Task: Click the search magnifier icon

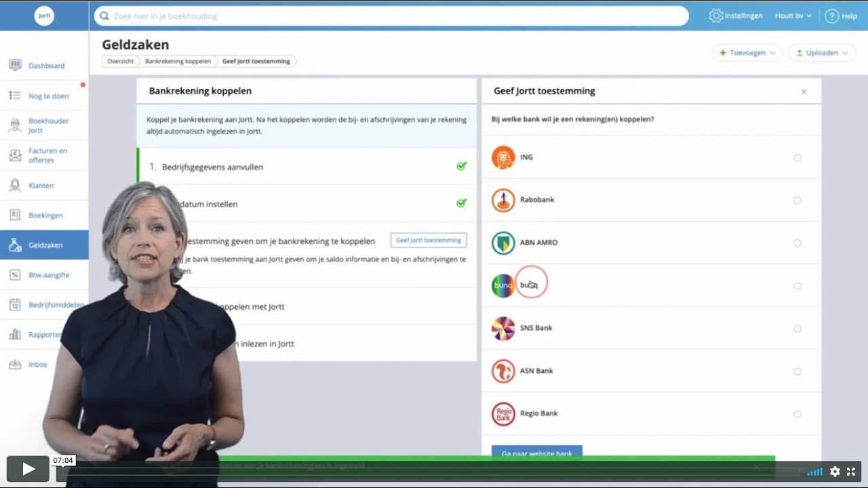Action: tap(104, 16)
